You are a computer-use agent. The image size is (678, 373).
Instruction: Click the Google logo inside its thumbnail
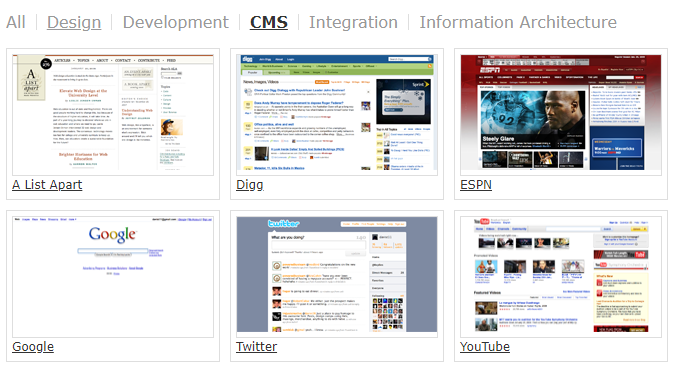coord(113,235)
